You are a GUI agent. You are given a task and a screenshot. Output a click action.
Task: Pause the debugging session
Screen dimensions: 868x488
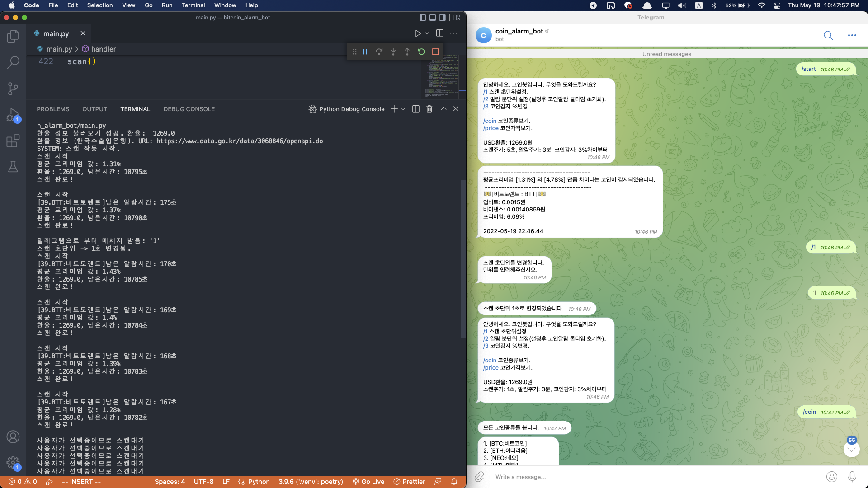click(365, 52)
